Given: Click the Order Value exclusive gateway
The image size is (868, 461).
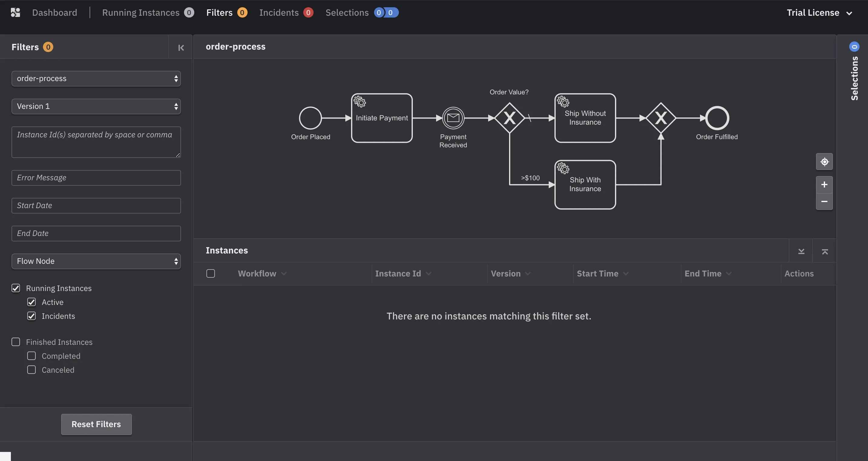Looking at the screenshot, I should point(509,118).
